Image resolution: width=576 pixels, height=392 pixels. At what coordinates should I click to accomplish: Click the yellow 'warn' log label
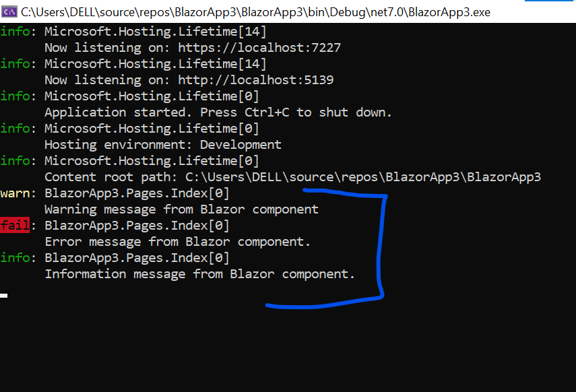point(15,193)
